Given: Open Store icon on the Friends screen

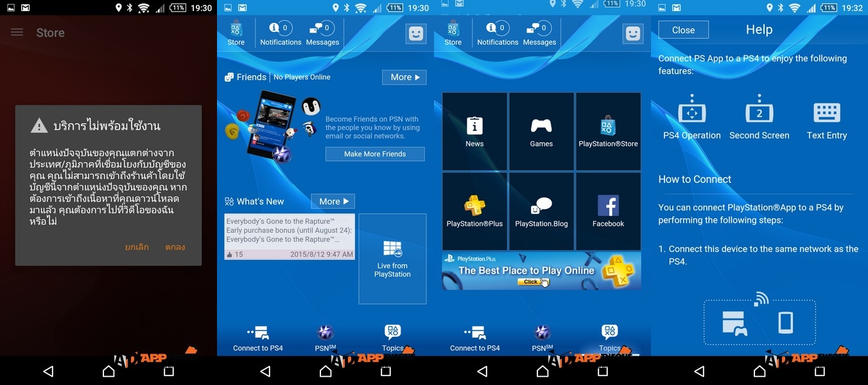Looking at the screenshot, I should (236, 33).
